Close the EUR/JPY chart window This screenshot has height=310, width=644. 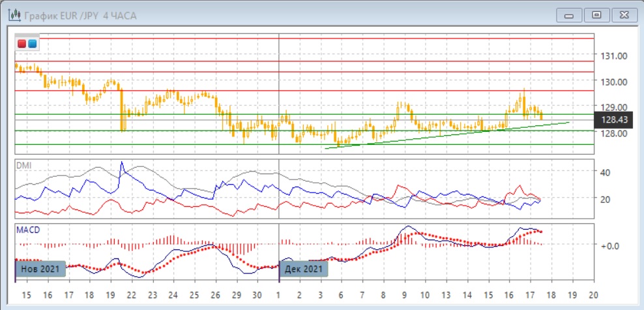621,14
